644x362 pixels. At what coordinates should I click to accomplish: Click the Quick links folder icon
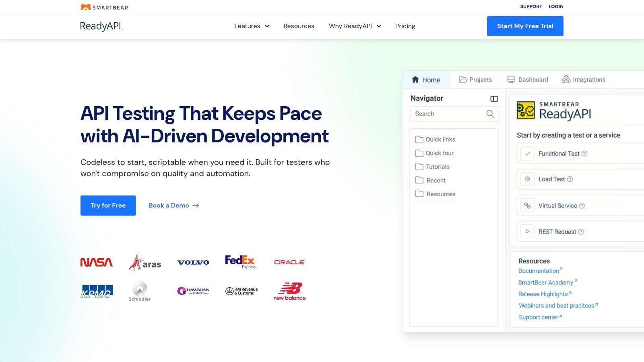[419, 140]
